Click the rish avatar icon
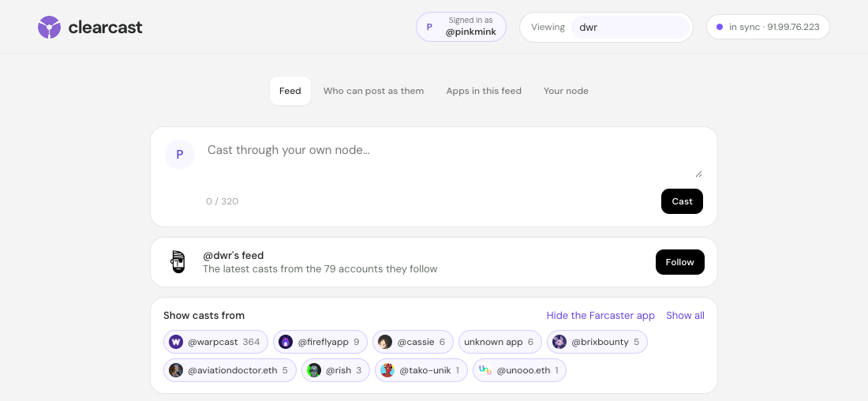 point(314,370)
